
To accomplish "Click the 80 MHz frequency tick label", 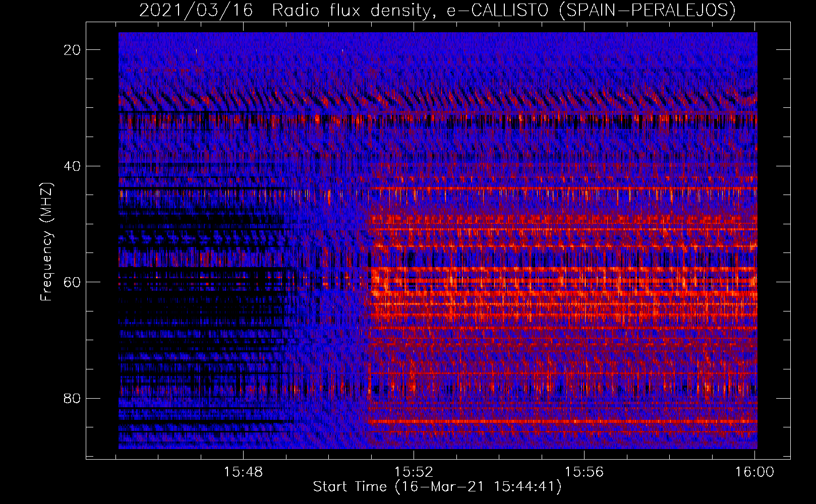I will (72, 399).
